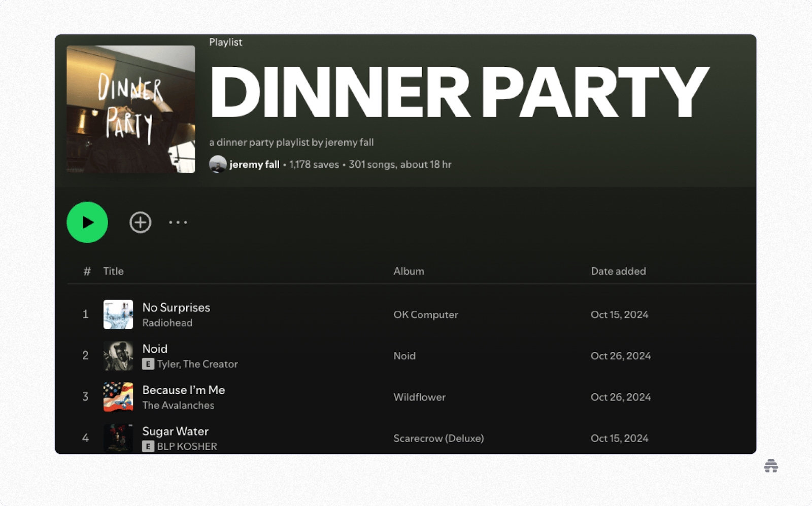Open the Noid track cover thumbnail
This screenshot has width=812, height=506.
point(118,355)
